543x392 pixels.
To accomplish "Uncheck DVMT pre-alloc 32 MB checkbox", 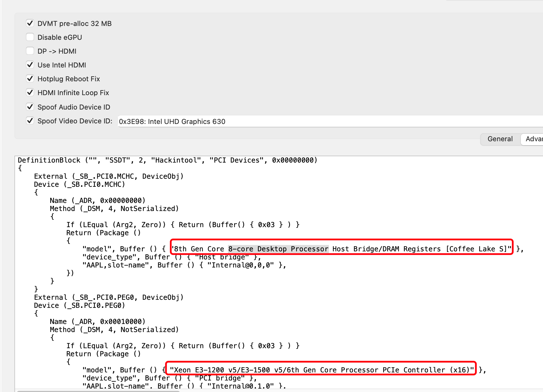I will [30, 23].
